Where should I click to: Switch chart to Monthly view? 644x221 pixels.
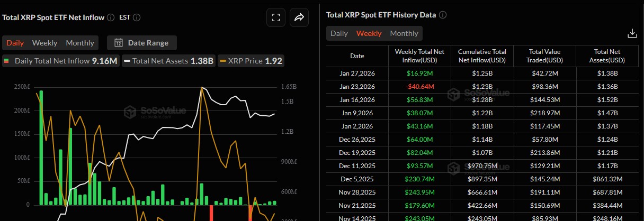(80, 43)
